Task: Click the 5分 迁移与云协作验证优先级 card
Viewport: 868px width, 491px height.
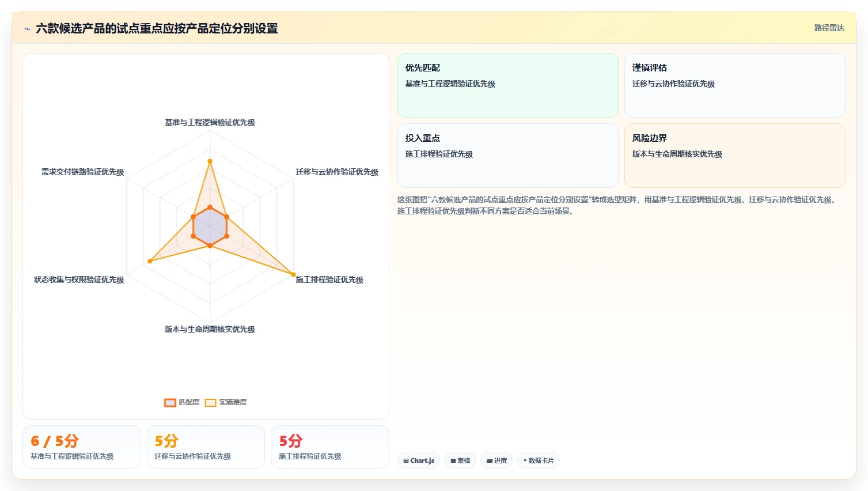Action: click(x=206, y=447)
